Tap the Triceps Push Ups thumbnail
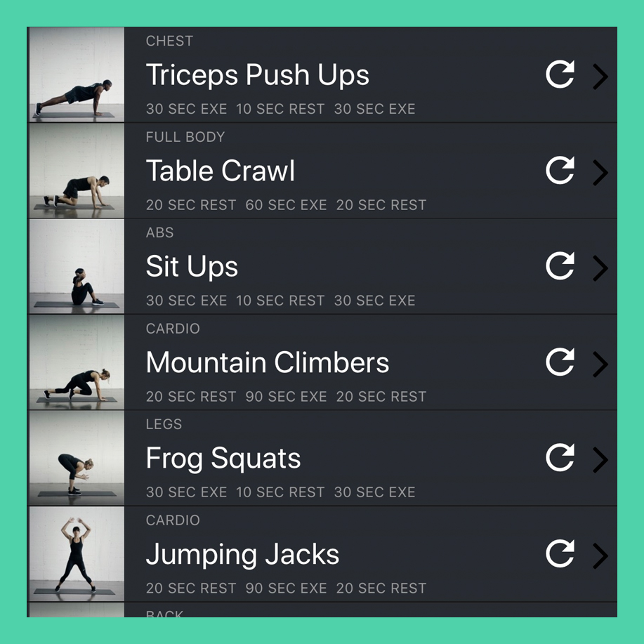The image size is (644, 644). pos(77,74)
